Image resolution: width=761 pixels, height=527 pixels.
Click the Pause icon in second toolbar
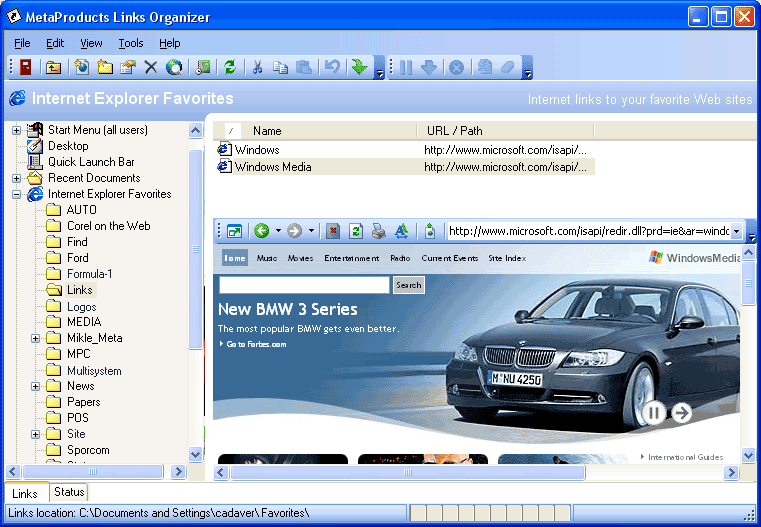tap(406, 67)
